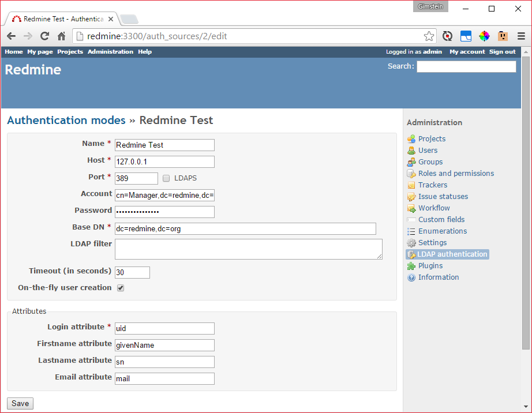Bookmark this page with star icon
The height and width of the screenshot is (413, 532).
coord(429,36)
